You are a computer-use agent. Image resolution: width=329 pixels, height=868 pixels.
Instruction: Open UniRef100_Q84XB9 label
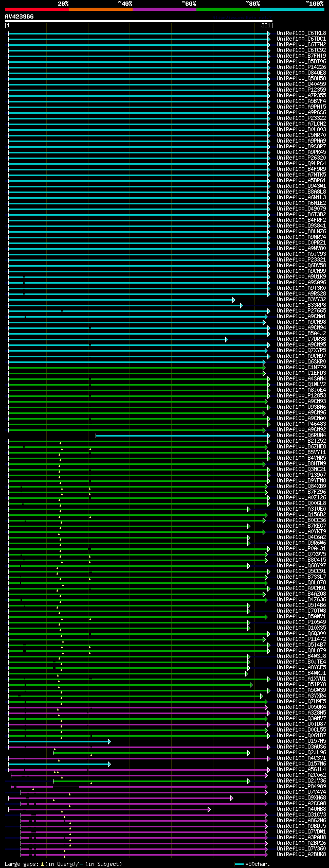click(301, 486)
